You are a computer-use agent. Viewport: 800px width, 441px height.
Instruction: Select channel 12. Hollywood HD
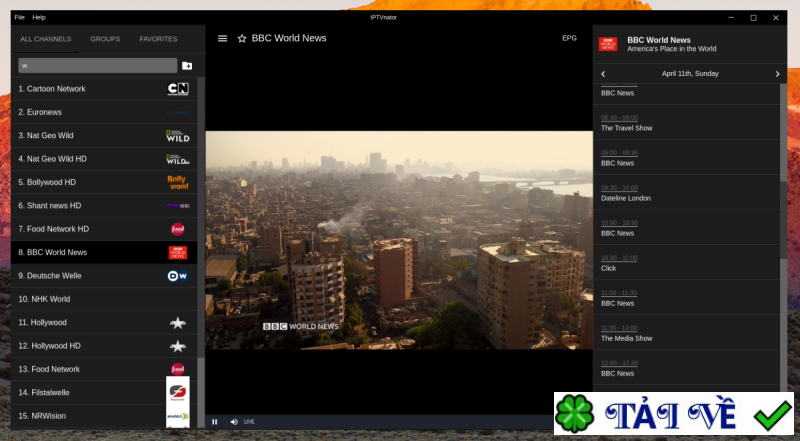coord(104,346)
